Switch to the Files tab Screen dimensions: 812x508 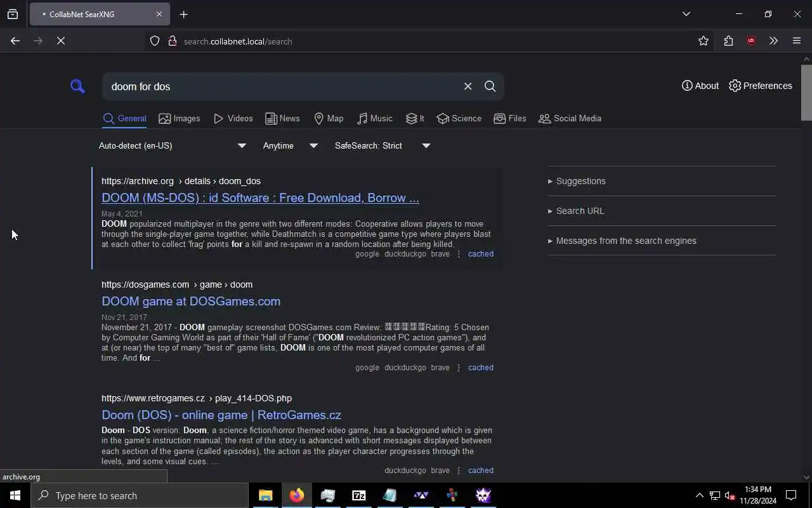[x=510, y=119]
